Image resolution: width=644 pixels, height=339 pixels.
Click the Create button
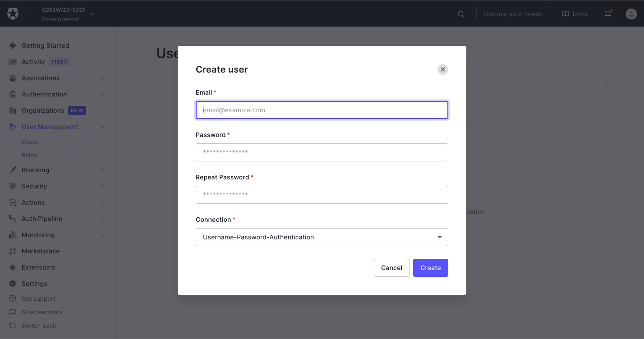(x=430, y=267)
